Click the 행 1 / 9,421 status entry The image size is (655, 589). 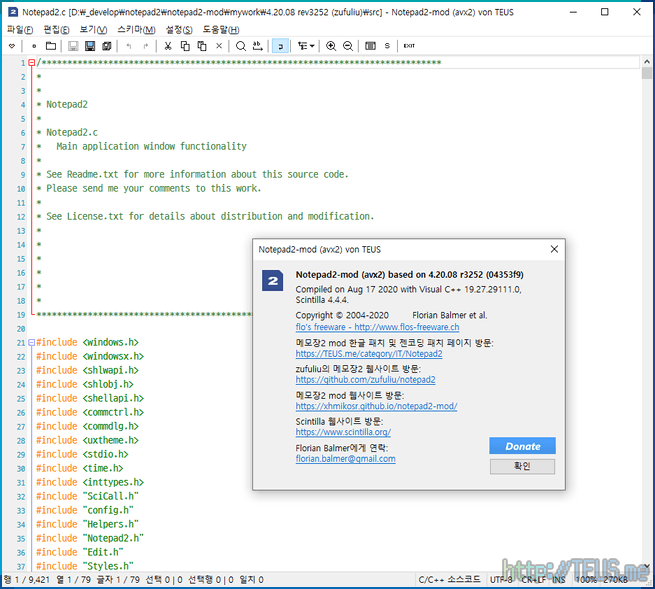pos(27,580)
